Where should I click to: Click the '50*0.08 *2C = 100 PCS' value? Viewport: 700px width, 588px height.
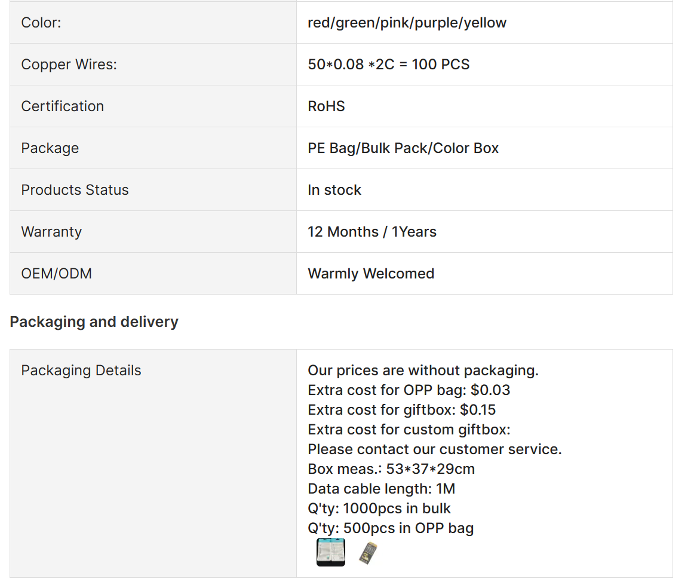388,65
